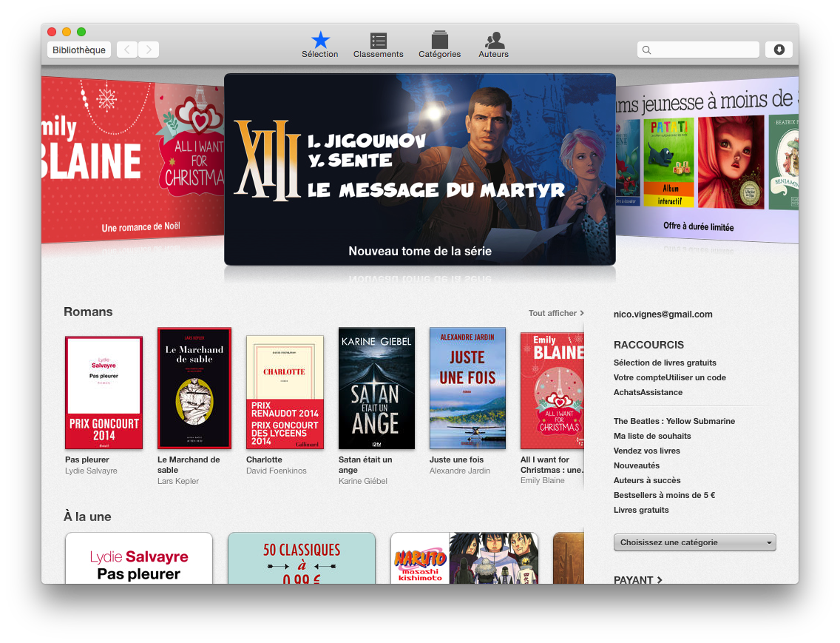Click the Le Marchand de sable title
This screenshot has height=643, width=840.
point(189,465)
